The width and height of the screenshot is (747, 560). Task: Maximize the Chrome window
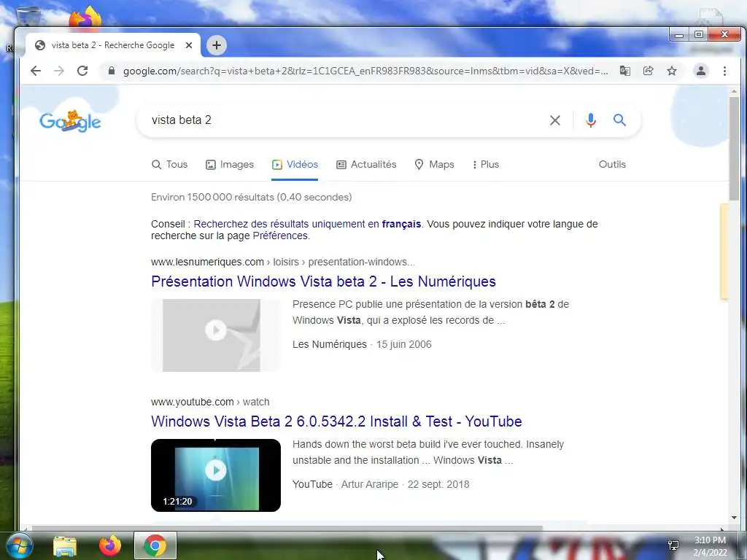(x=698, y=34)
